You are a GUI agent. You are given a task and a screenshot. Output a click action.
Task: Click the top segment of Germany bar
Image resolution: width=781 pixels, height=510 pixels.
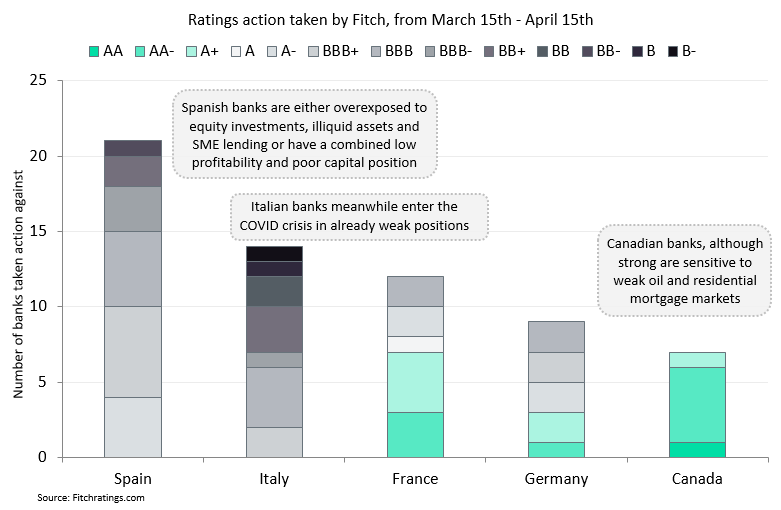[x=556, y=336]
